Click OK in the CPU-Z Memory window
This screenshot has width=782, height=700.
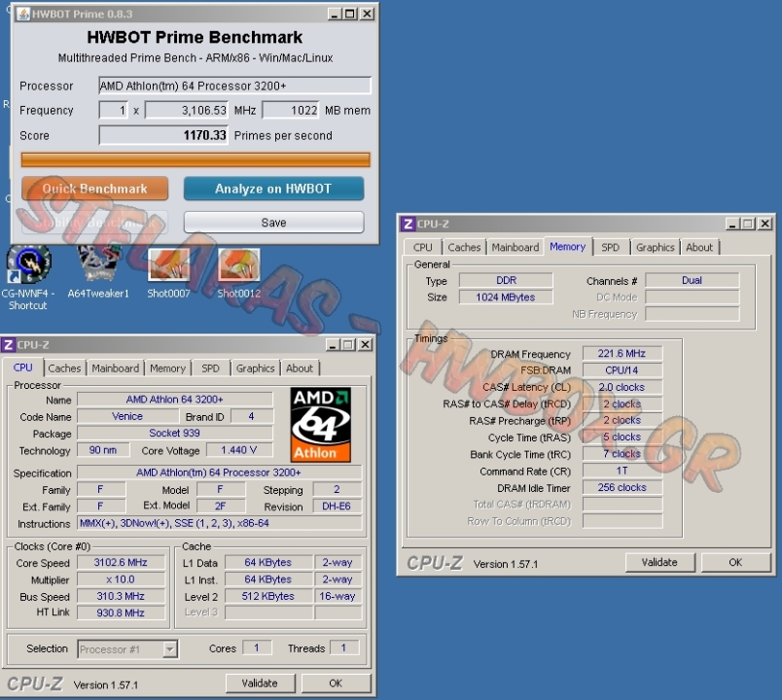click(735, 562)
